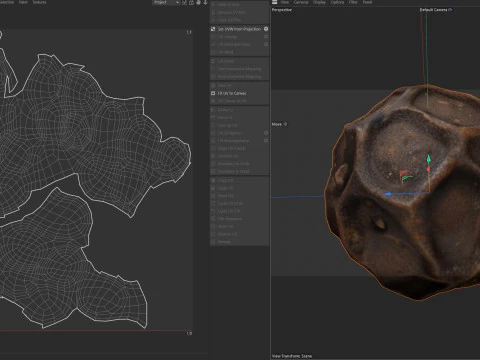Click the Set UVW from Projection icon
Screen dimensions: 480x360
point(213,29)
